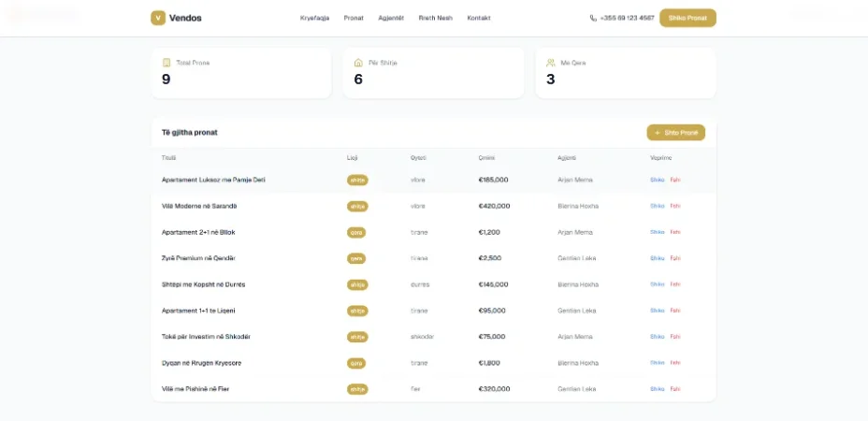Click agent Gentian Leka in Zyrë Premium row
The height and width of the screenshot is (421, 868).
[x=575, y=258]
